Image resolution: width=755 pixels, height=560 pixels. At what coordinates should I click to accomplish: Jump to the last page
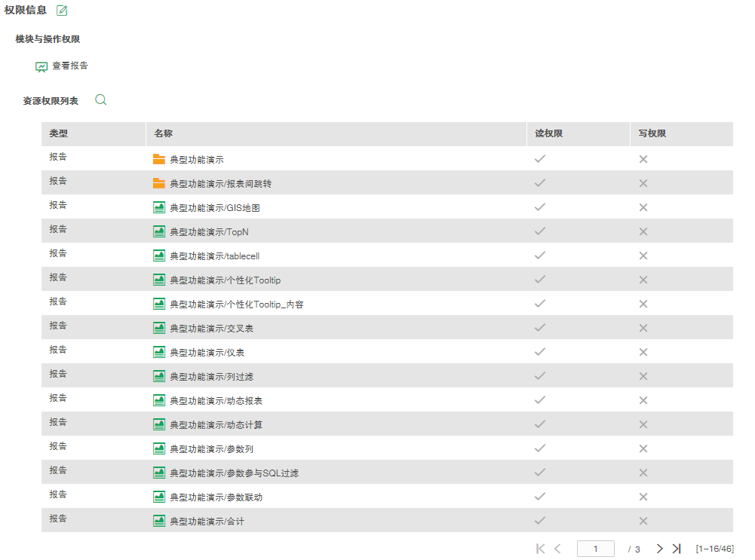coord(677,549)
